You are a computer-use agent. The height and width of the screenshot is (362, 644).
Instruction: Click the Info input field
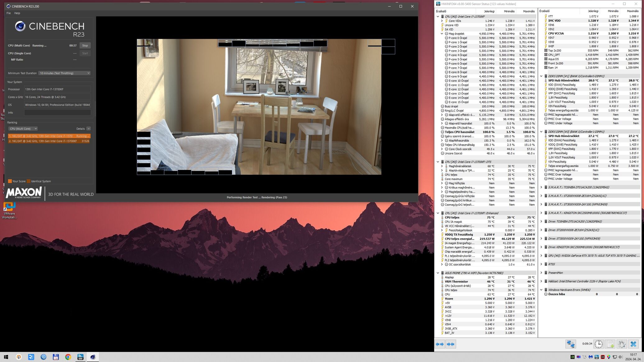58,112
